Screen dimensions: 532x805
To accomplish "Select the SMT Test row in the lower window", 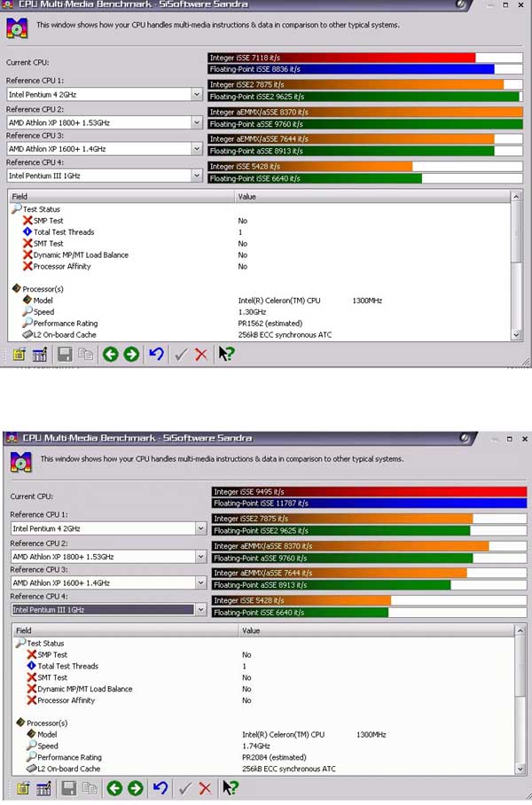I will pos(263,677).
